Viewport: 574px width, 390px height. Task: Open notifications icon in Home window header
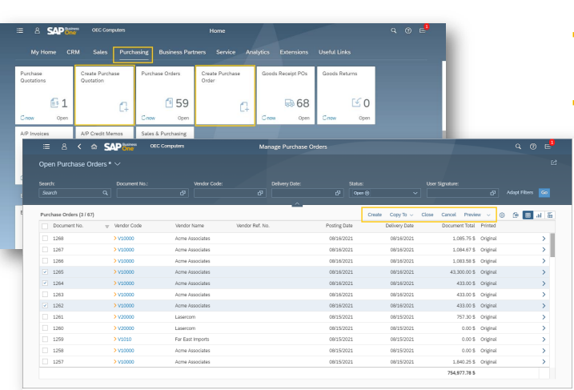422,31
